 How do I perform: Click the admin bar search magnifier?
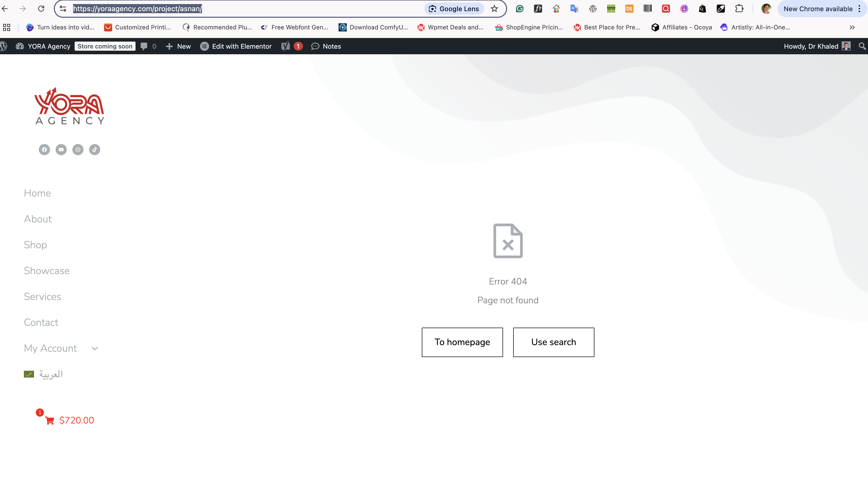pyautogui.click(x=862, y=46)
